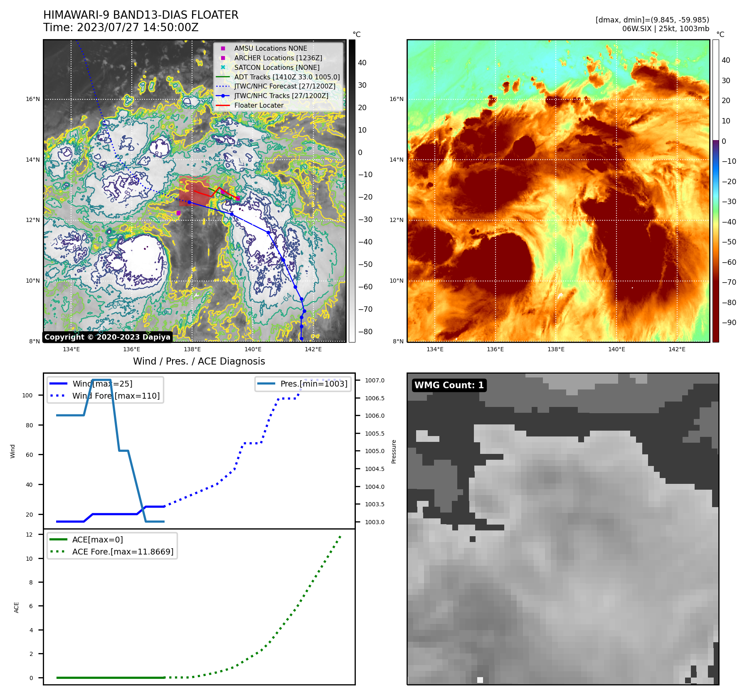Click 'Wind / Pres. / ACE Diagnosis' title

click(x=199, y=362)
